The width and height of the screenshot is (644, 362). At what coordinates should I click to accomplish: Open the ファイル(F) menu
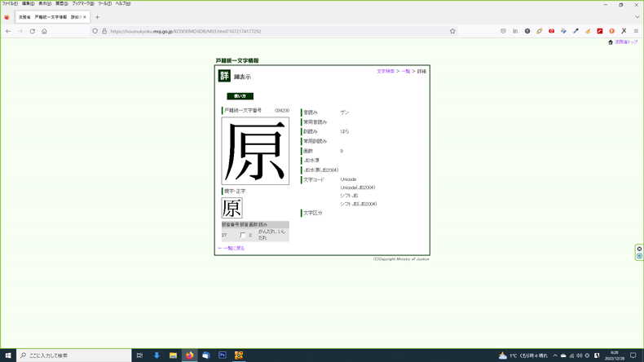pos(10,3)
